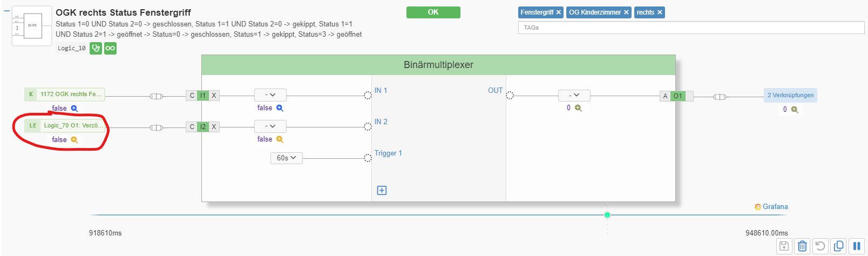Viewport: 868px width, 256px height.
Task: Click the add input plus icon
Action: pos(382,190)
